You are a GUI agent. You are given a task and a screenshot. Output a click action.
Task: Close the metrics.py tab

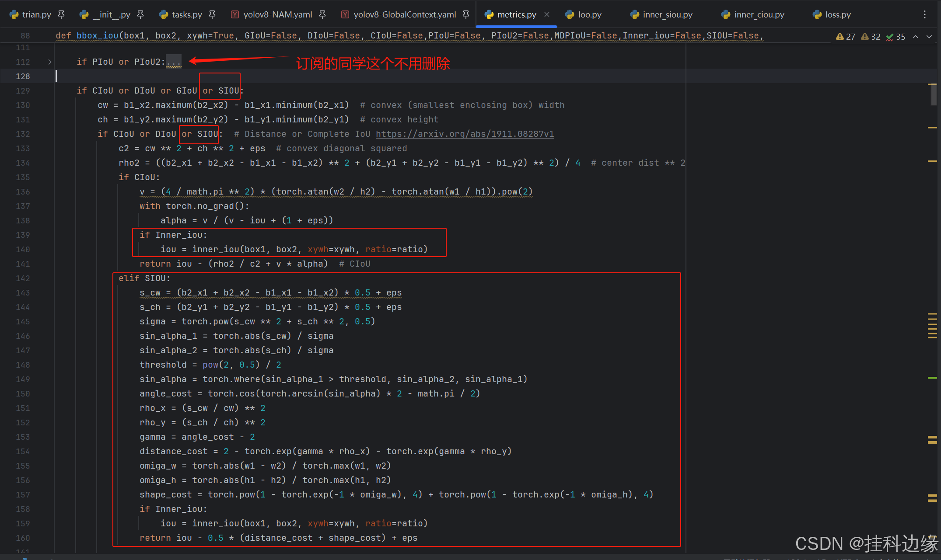click(547, 14)
